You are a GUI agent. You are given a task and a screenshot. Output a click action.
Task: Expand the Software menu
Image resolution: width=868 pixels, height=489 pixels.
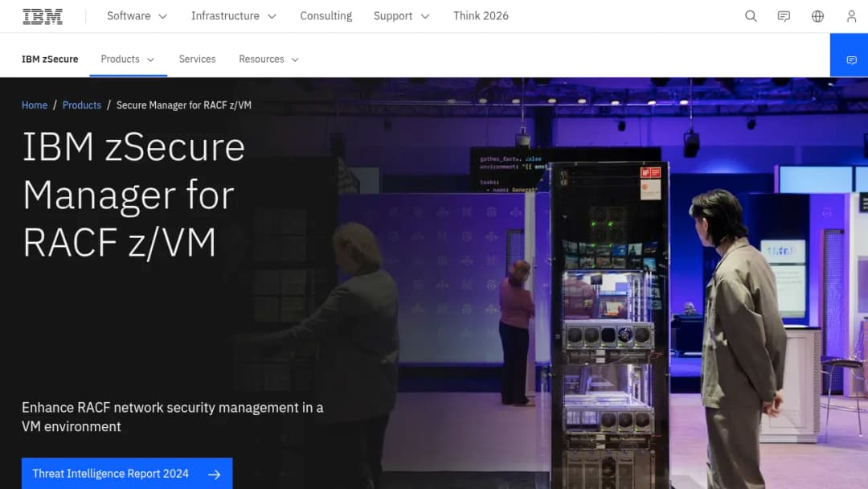point(137,16)
